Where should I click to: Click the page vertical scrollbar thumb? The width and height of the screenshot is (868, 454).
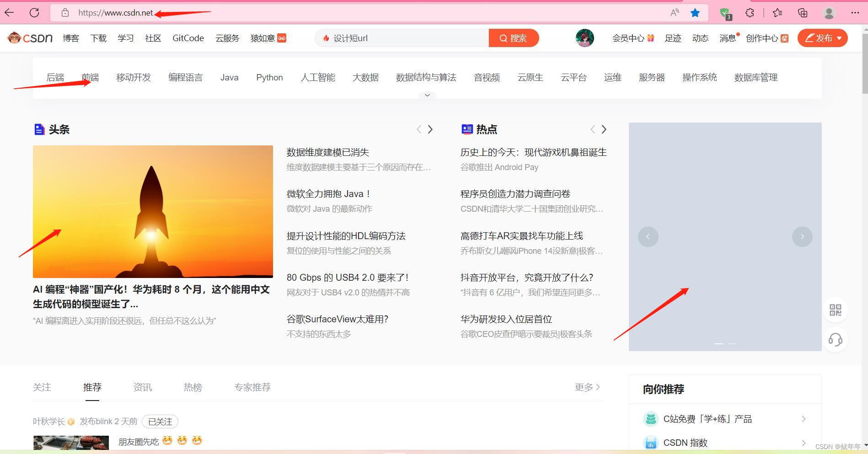tap(864, 63)
